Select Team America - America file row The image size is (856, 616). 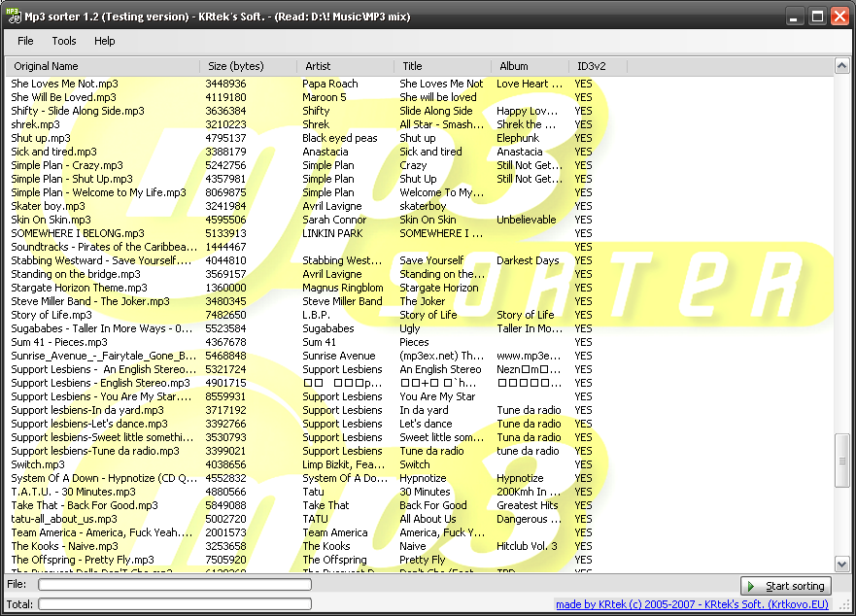(102, 533)
